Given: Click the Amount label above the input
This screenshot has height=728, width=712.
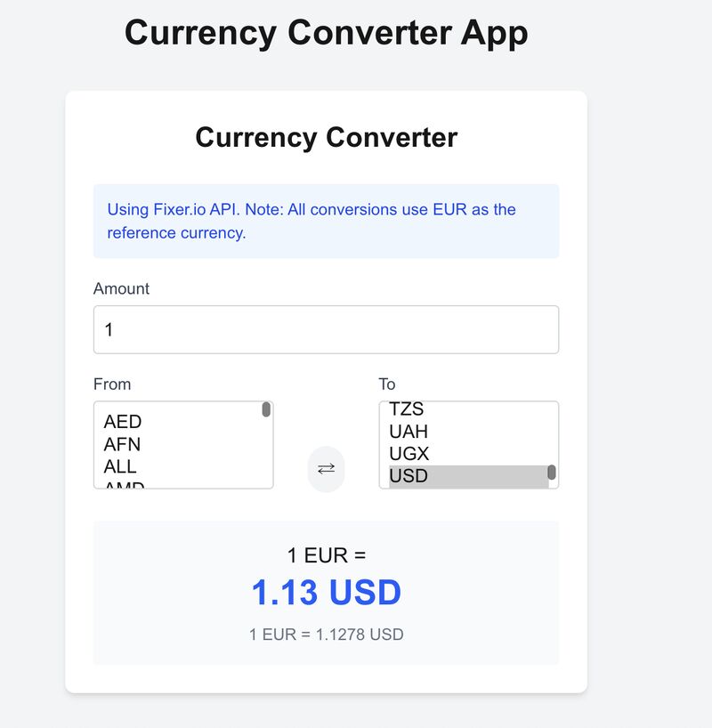Looking at the screenshot, I should [x=121, y=288].
